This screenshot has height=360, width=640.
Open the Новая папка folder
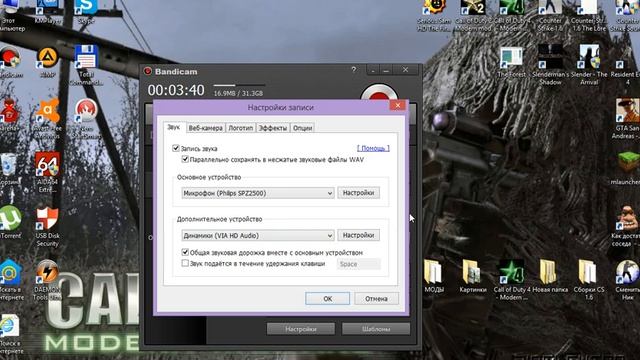click(550, 276)
